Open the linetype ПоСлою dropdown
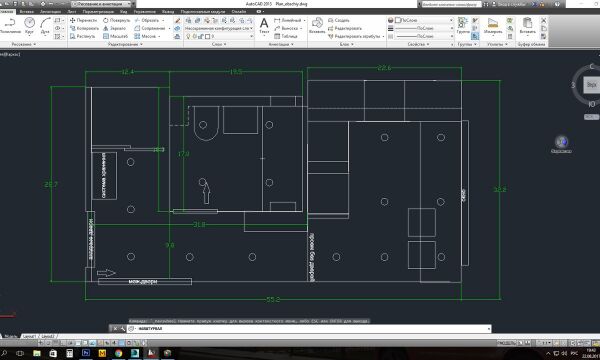The width and height of the screenshot is (600, 360). click(x=424, y=36)
